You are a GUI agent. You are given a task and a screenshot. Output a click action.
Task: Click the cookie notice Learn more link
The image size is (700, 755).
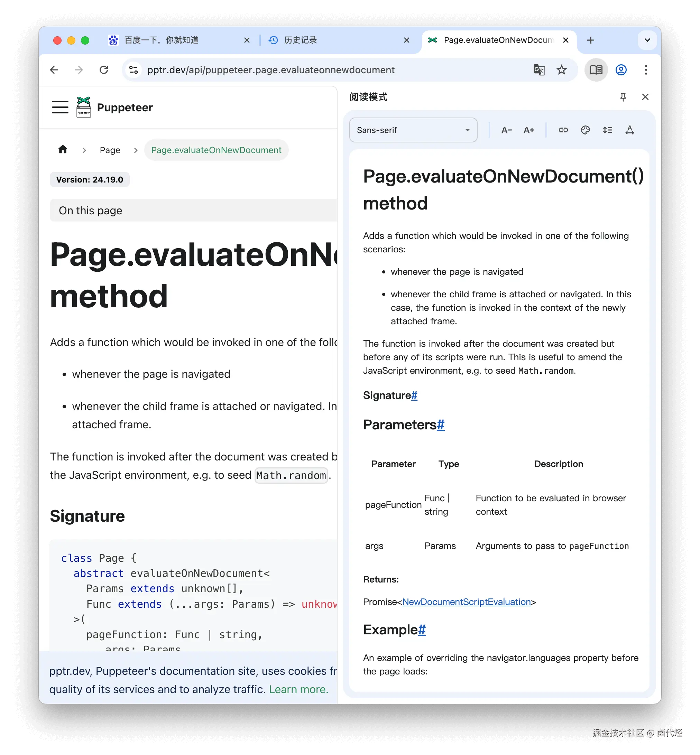[298, 690]
